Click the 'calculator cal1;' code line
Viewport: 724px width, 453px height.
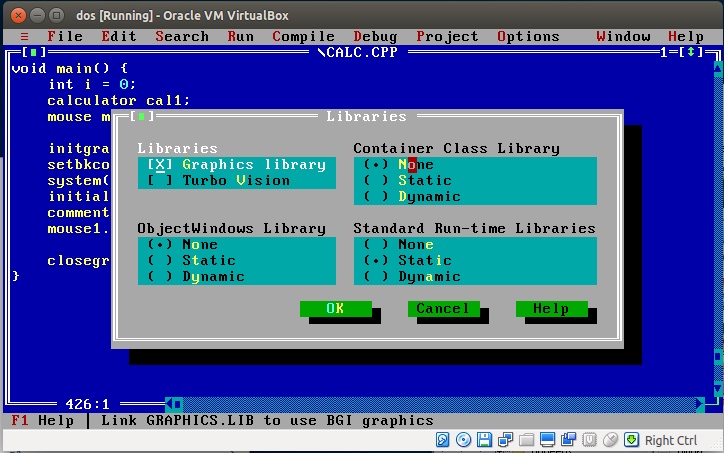pos(118,100)
